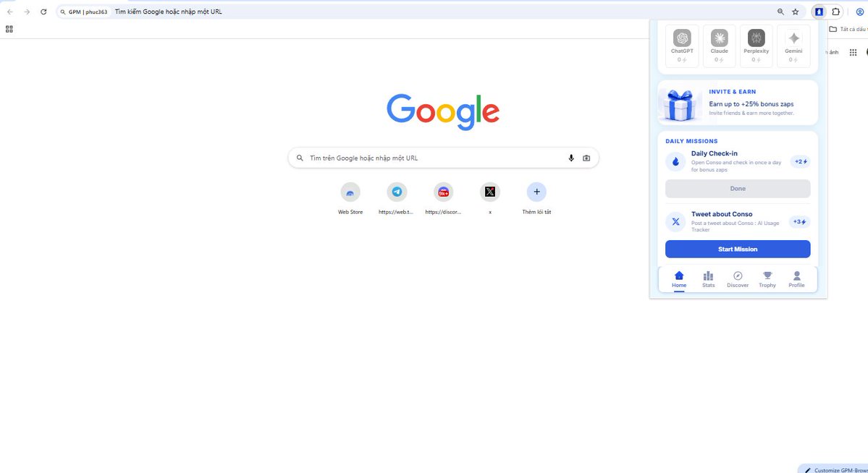Screen dimensions: 868x473
Task: Click the +3 zaps reward badge
Action: (799, 222)
